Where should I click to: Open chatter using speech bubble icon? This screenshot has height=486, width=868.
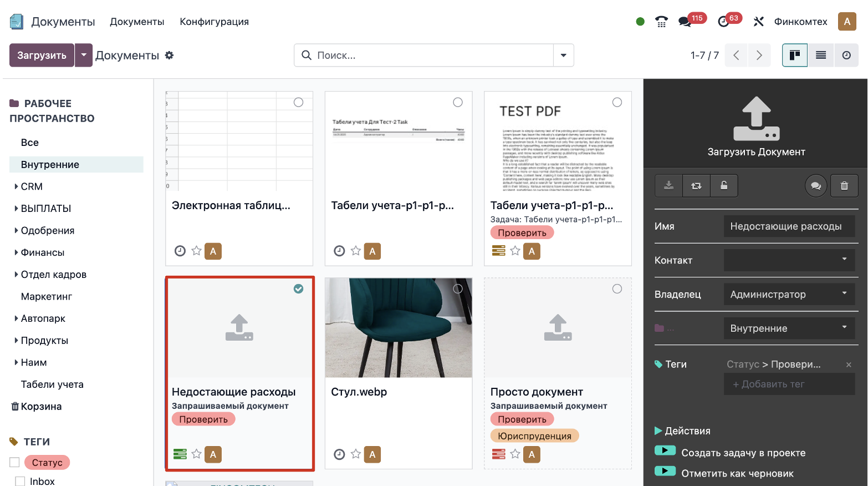click(x=816, y=186)
